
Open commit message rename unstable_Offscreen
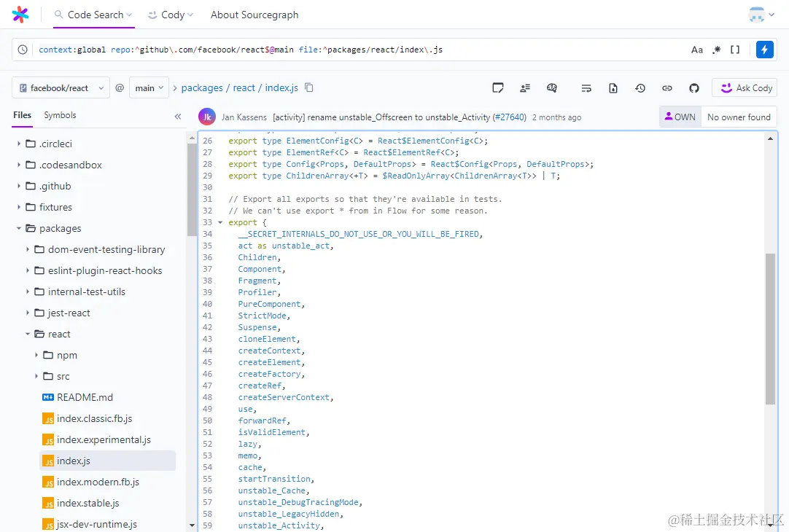[x=381, y=117]
